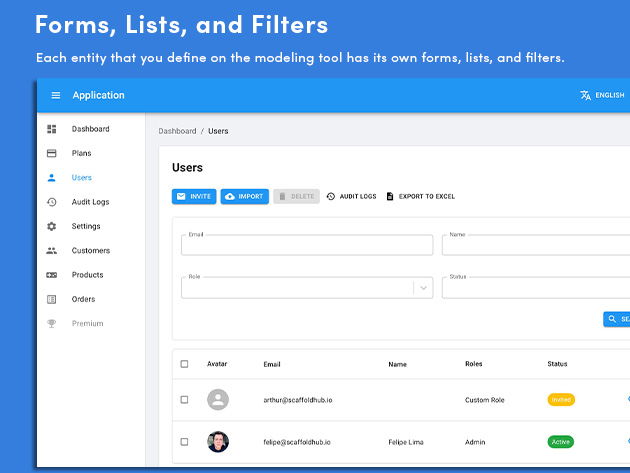This screenshot has height=473, width=630.
Task: Click the Application title in header
Action: [98, 95]
